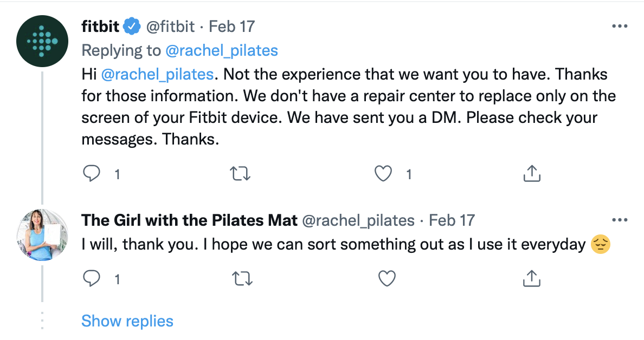Open rachel_pilates profile picture
Screen dimensions: 644x340
(42, 234)
